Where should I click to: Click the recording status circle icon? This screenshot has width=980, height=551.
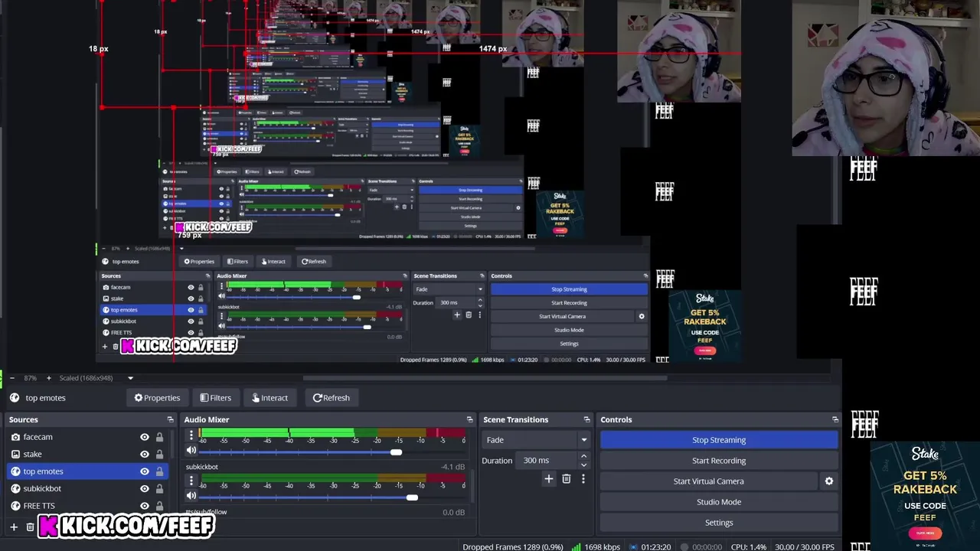pyautogui.click(x=684, y=546)
